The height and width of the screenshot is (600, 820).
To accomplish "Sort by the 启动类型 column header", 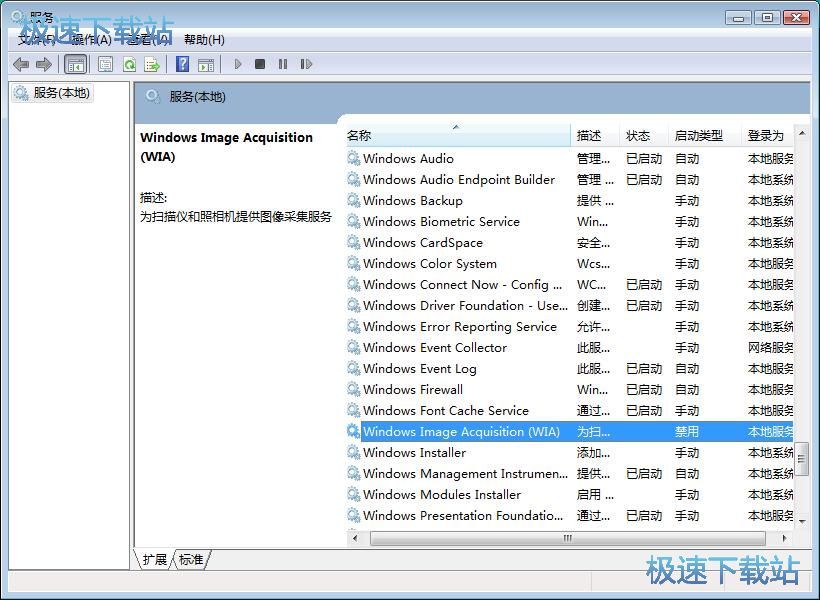I will pyautogui.click(x=704, y=135).
